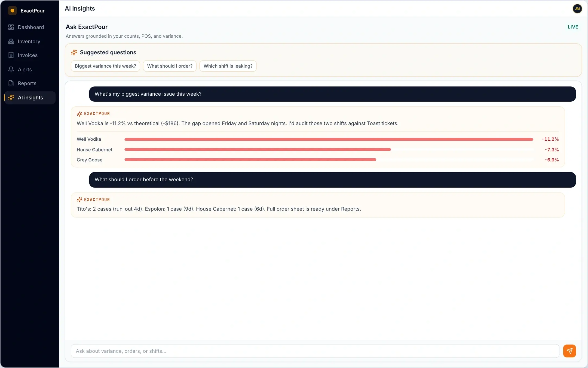The image size is (588, 368).
Task: Click the -7.3% variance value
Action: tap(552, 150)
